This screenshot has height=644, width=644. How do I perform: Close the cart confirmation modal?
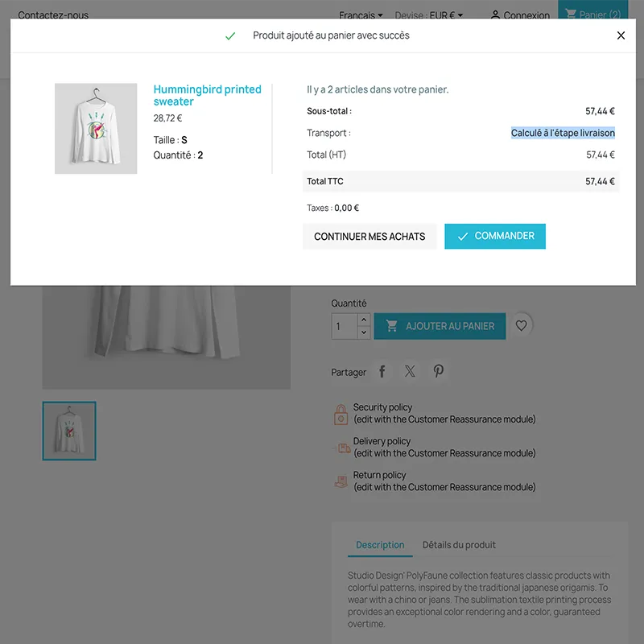[621, 35]
